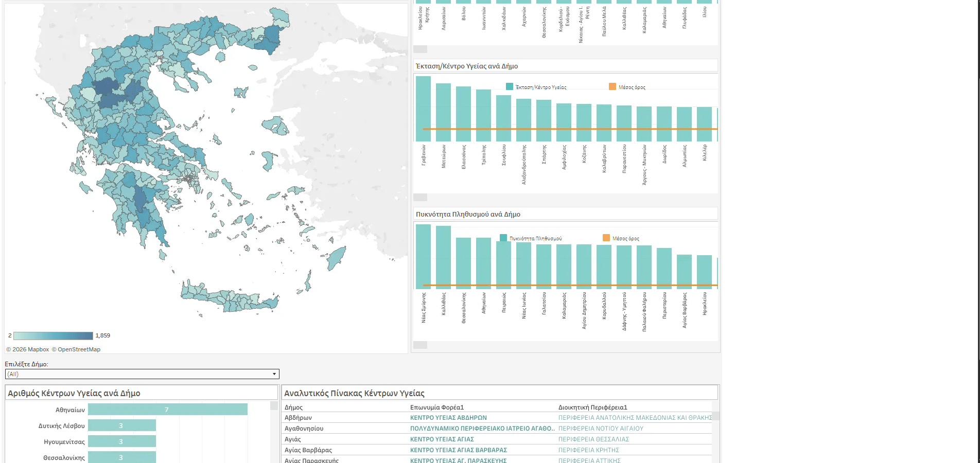Viewport: 980px width, 463px height.
Task: Click the Αναλυτικός Πίνακας Κέντρων Υγείας title
Action: (354, 393)
